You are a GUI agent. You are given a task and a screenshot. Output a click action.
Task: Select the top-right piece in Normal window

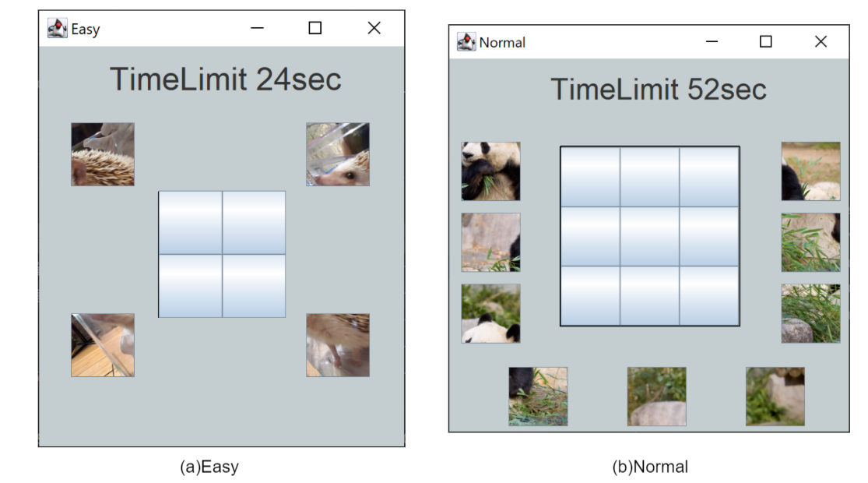(810, 171)
